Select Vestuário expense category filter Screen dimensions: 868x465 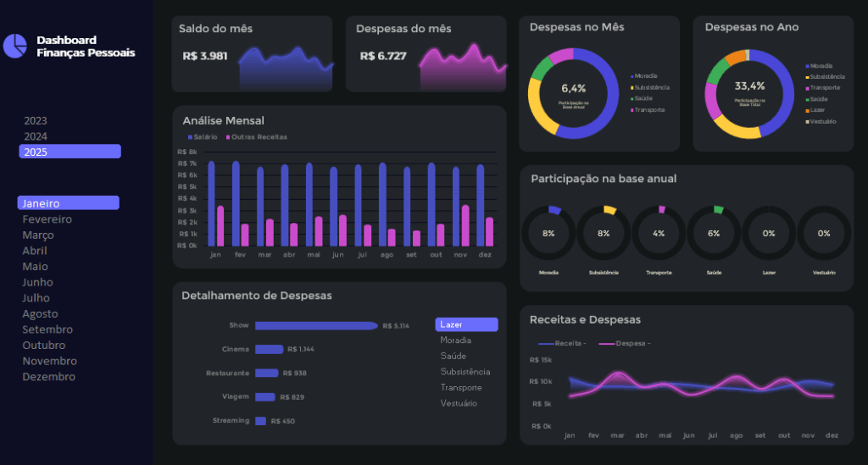[x=459, y=403]
